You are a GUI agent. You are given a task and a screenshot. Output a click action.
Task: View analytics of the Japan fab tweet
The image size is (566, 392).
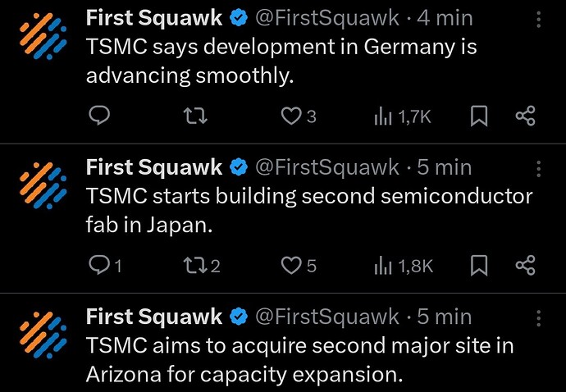[383, 265]
